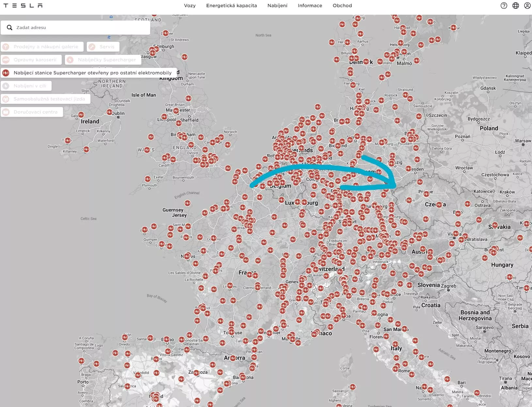The width and height of the screenshot is (532, 407).
Task: Open the globe language selector
Action: (x=516, y=6)
